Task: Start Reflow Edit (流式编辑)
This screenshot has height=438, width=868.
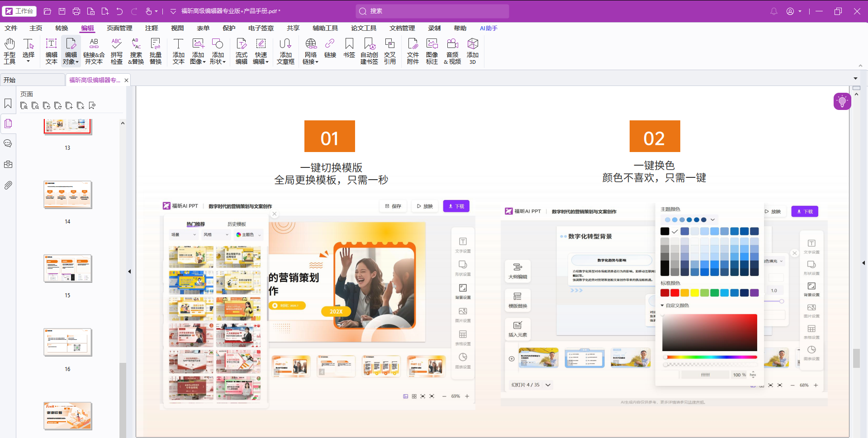Action: [x=242, y=51]
